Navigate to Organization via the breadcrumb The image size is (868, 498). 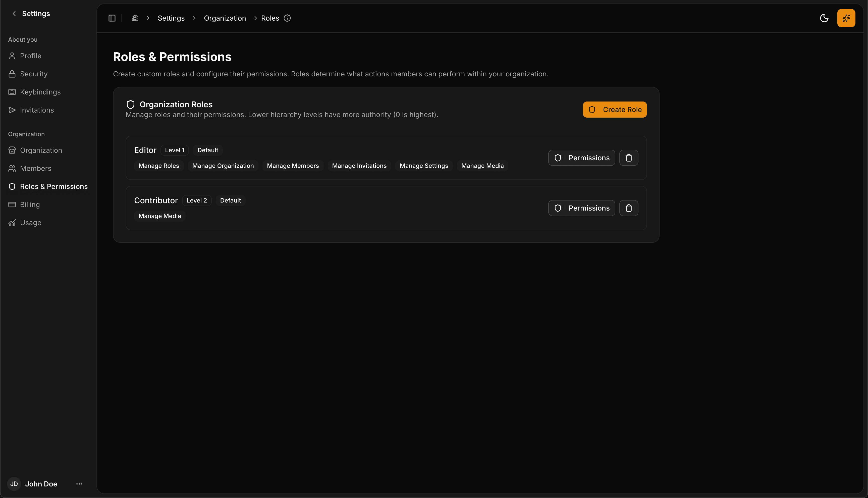pyautogui.click(x=225, y=18)
